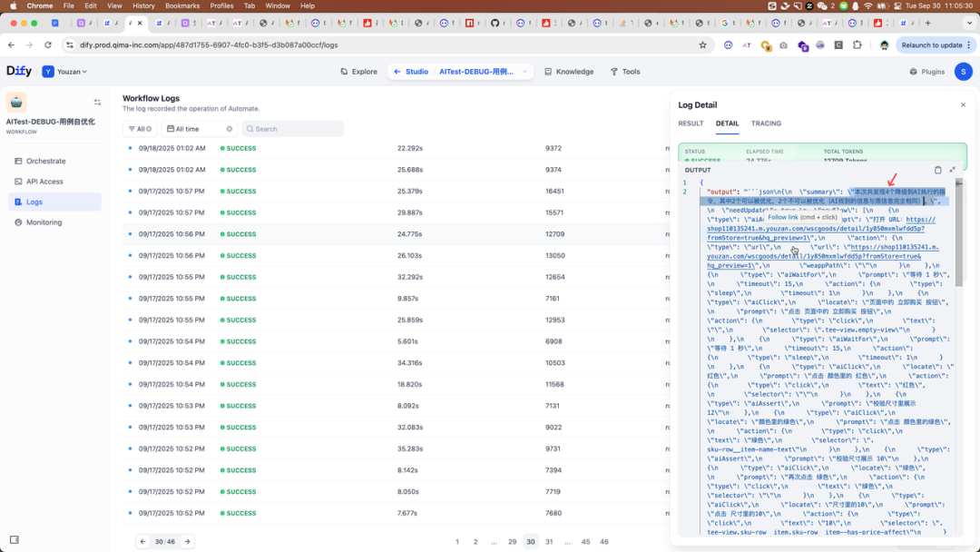Open the Bookmarks menu in menu bar
This screenshot has height=552, width=980.
click(181, 5)
